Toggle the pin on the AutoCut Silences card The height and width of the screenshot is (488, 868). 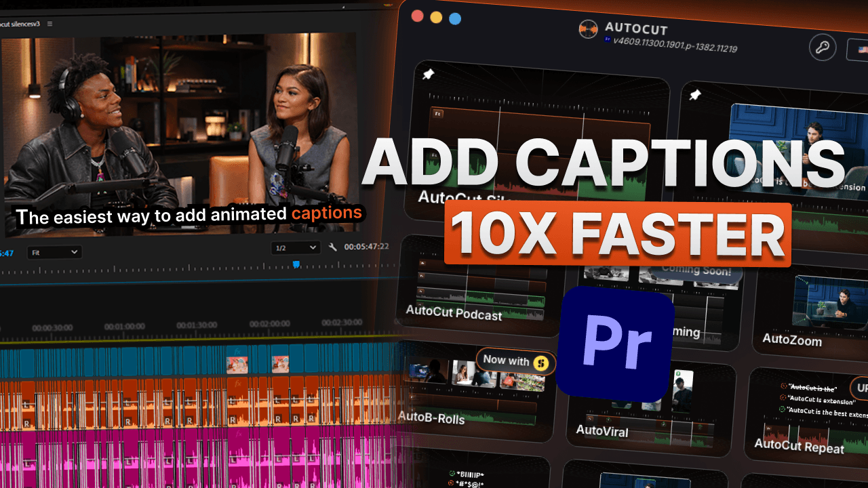(428, 75)
